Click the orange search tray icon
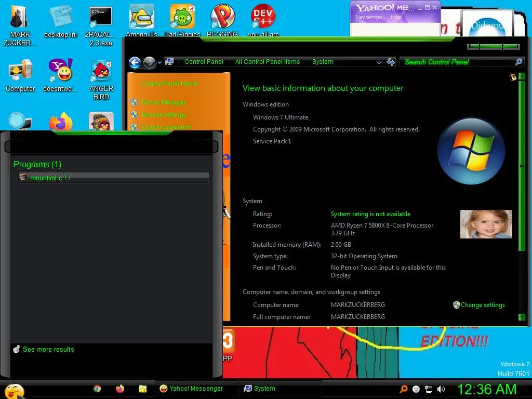The width and height of the screenshot is (532, 399). click(x=404, y=389)
